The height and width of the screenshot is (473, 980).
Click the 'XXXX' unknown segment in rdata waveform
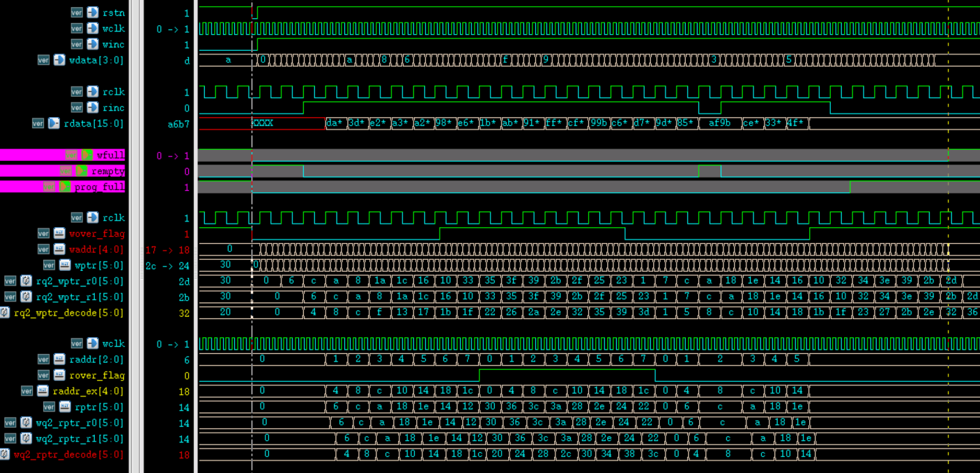pos(263,123)
